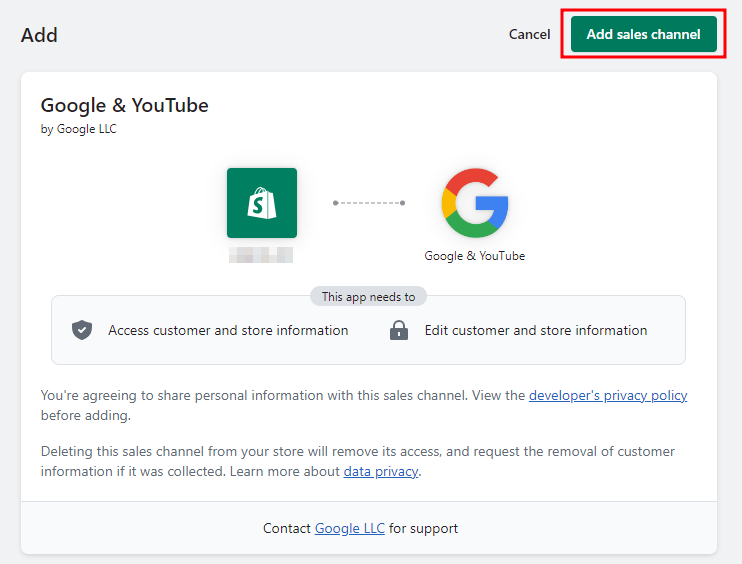
Task: Click 'Google & YouTube' caption under logo
Action: (x=475, y=256)
